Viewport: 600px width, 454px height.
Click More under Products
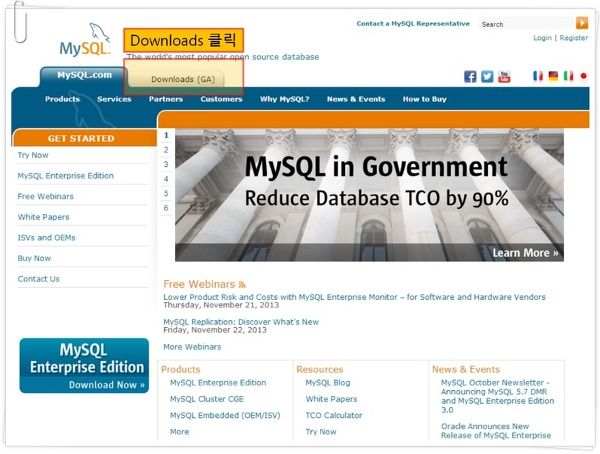click(x=179, y=432)
